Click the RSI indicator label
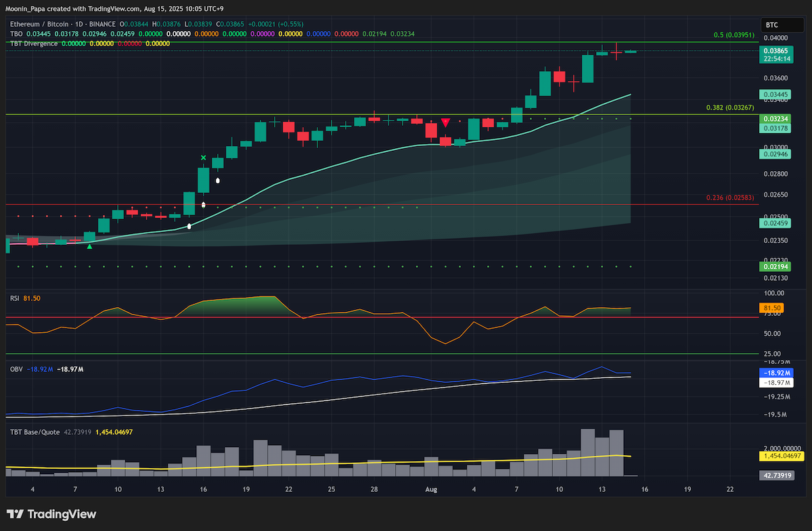The width and height of the screenshot is (812, 531). [15, 298]
